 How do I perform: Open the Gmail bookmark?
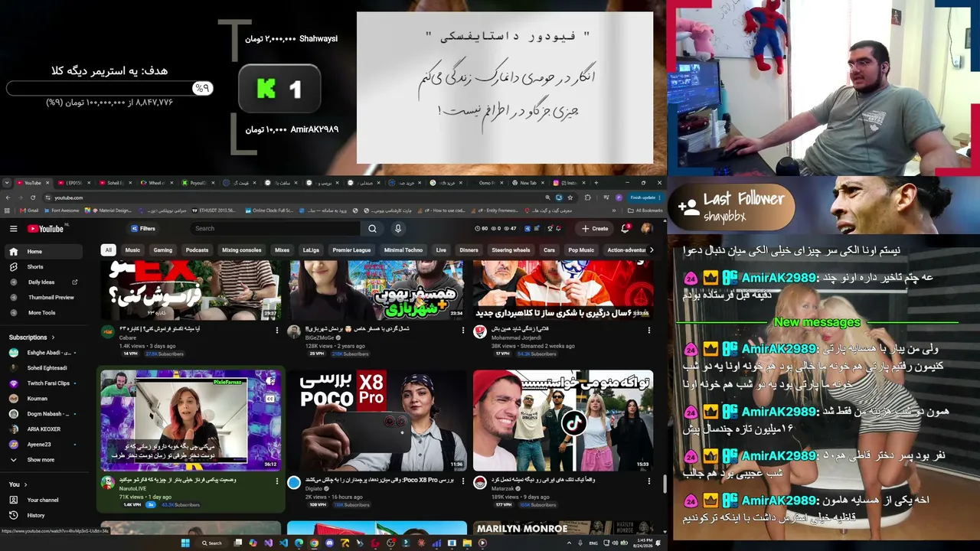(x=29, y=210)
